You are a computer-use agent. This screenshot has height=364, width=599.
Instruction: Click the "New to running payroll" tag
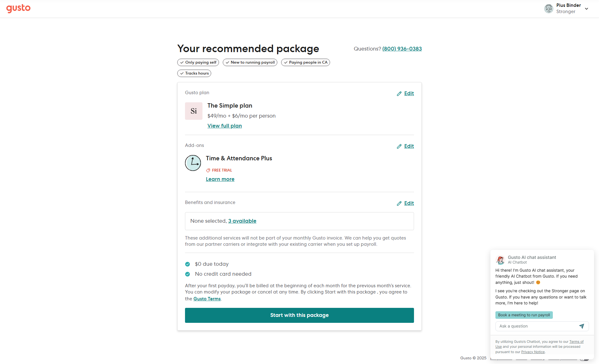(250, 62)
